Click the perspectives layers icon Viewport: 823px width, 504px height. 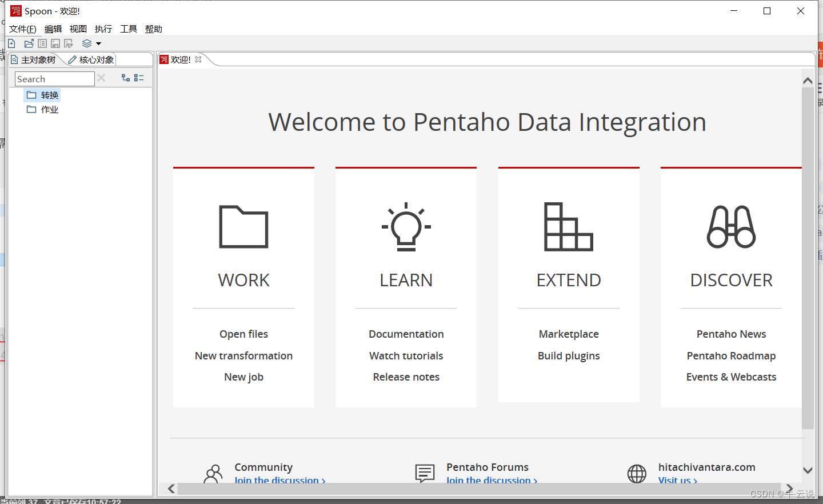pyautogui.click(x=87, y=43)
